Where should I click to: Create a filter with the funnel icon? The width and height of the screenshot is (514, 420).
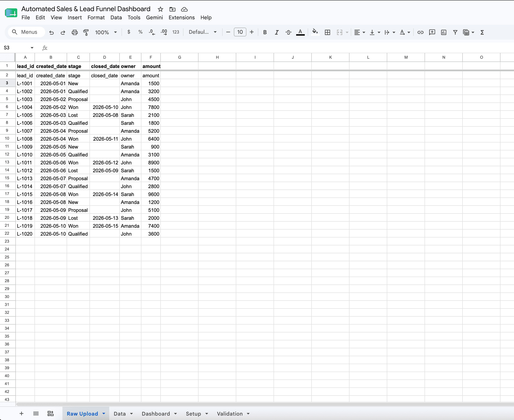[455, 32]
